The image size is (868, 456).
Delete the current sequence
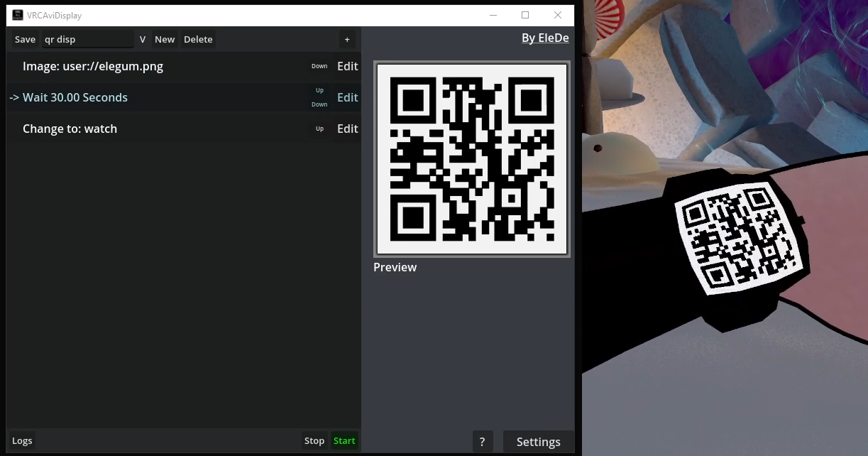coord(198,40)
